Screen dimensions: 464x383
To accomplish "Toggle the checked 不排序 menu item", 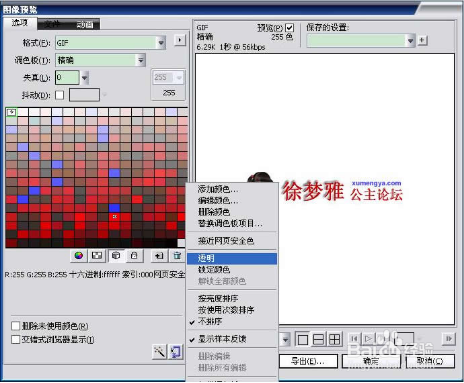I will (232, 321).
